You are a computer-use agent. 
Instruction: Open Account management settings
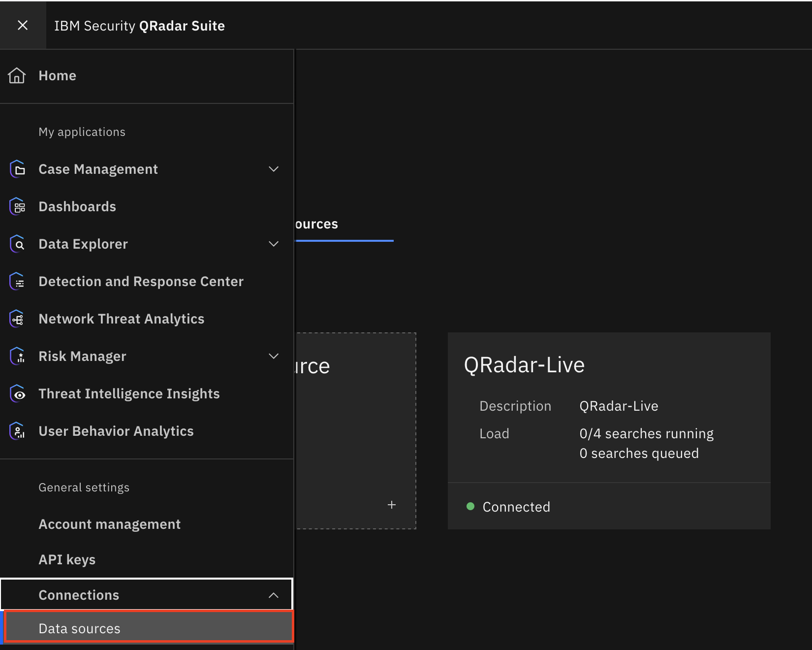[x=109, y=524]
